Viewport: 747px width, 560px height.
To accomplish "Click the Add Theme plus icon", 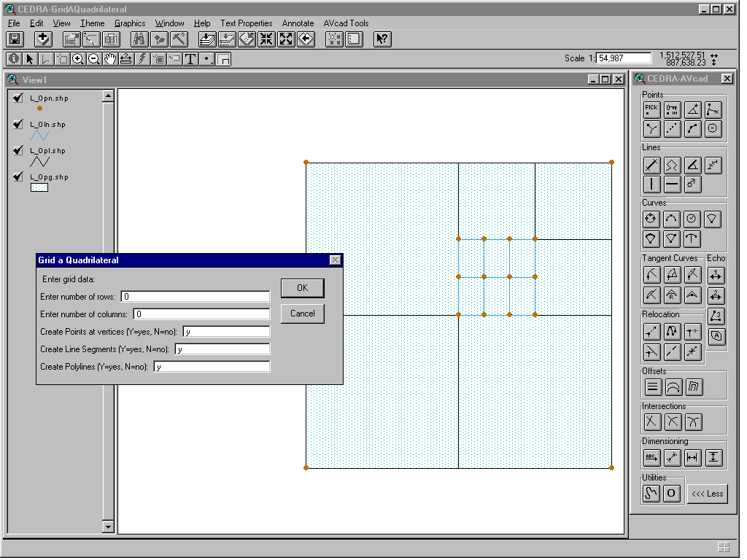I will (x=43, y=39).
